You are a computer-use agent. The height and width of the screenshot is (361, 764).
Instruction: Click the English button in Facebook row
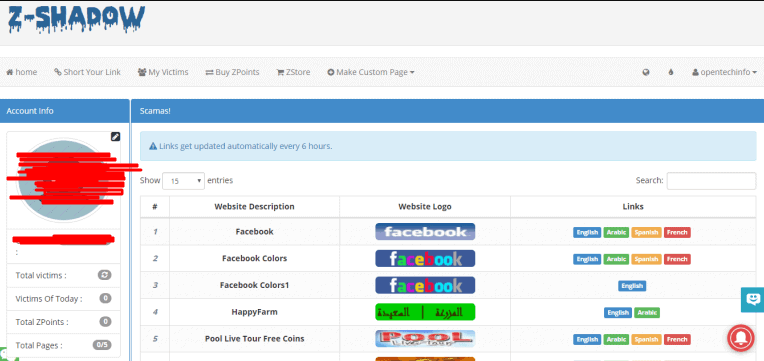[587, 232]
